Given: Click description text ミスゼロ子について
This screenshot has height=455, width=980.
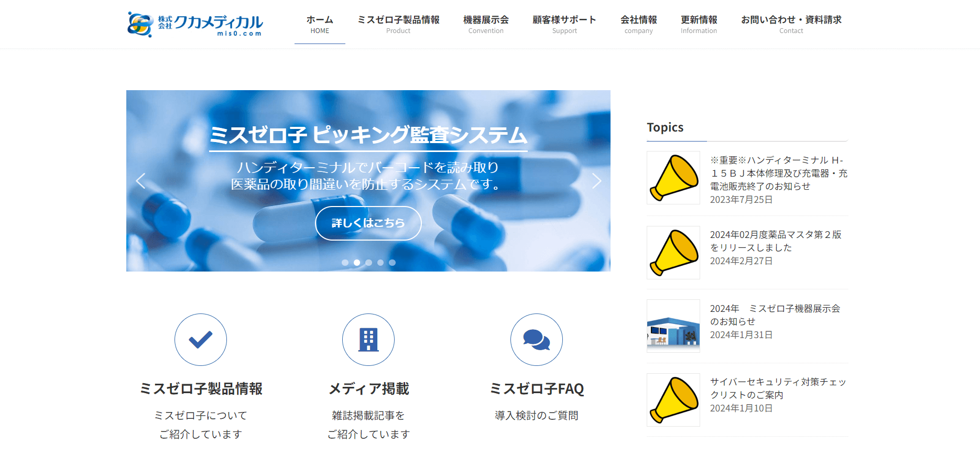Looking at the screenshot, I should point(201,416).
